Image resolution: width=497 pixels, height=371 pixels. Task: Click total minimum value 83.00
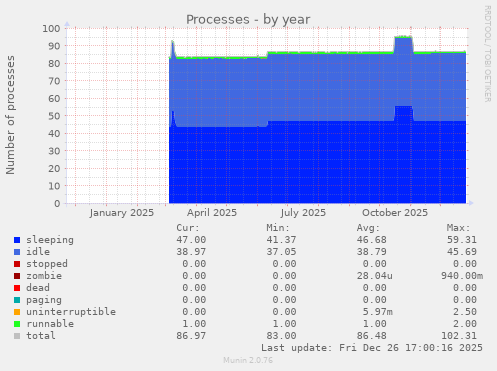[281, 336]
